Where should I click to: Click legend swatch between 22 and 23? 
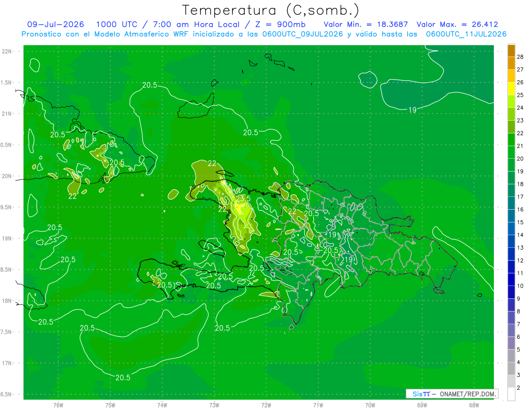tap(511, 127)
